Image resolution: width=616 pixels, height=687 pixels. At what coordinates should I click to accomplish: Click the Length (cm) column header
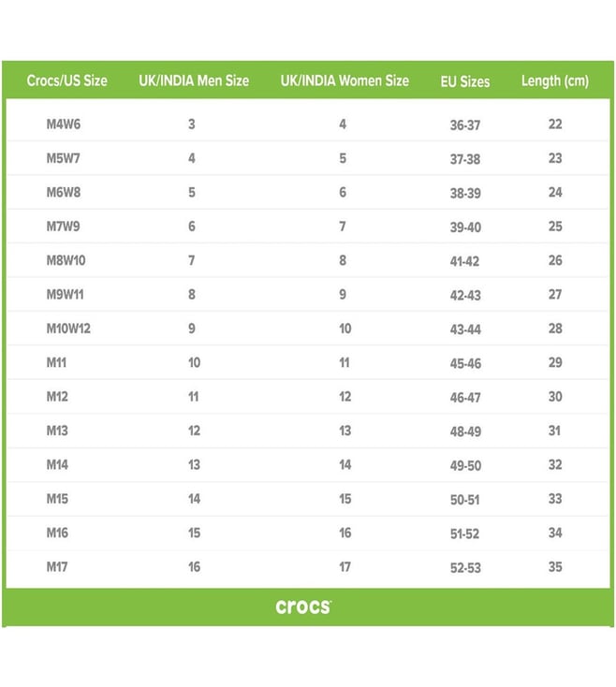tap(555, 80)
